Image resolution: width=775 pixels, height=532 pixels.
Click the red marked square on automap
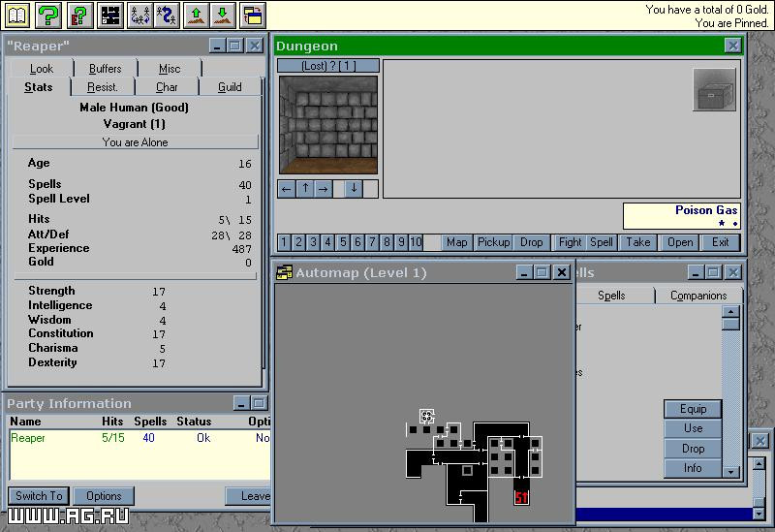(521, 497)
